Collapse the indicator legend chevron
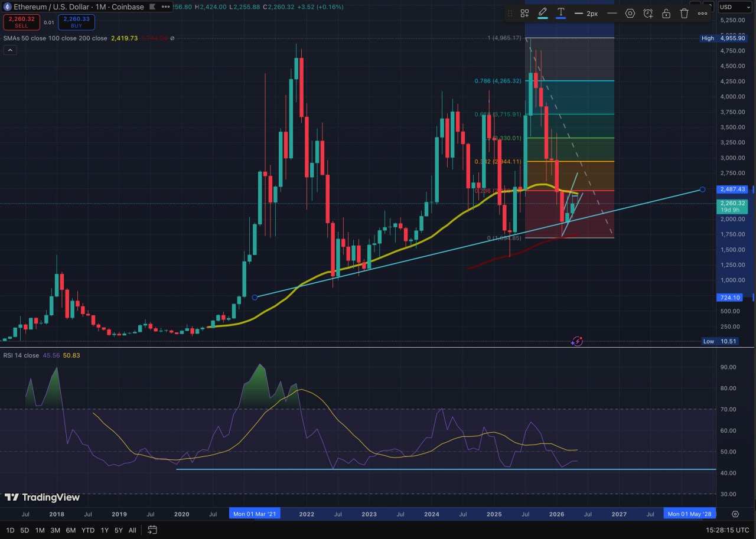756x539 pixels. (10, 50)
